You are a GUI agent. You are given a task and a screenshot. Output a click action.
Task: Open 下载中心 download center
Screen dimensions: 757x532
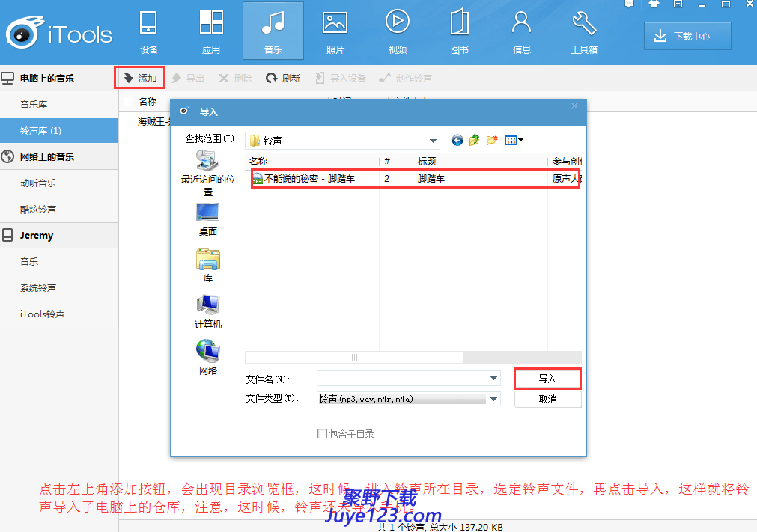pyautogui.click(x=687, y=36)
